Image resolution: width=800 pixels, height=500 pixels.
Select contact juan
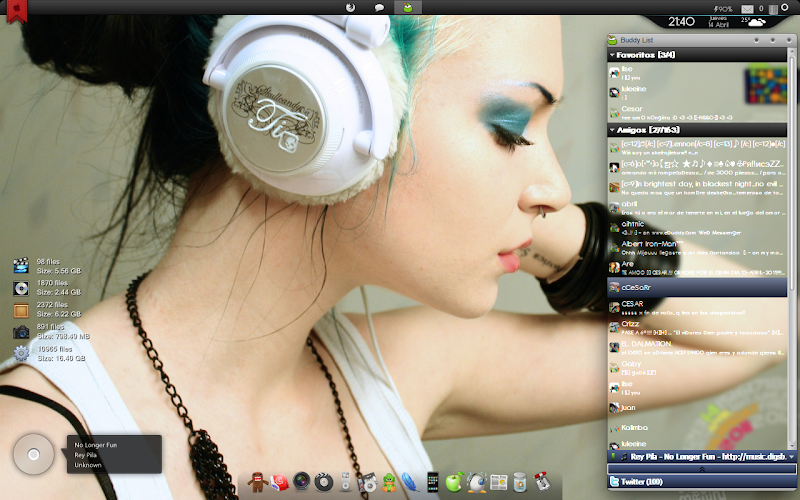[x=697, y=408]
